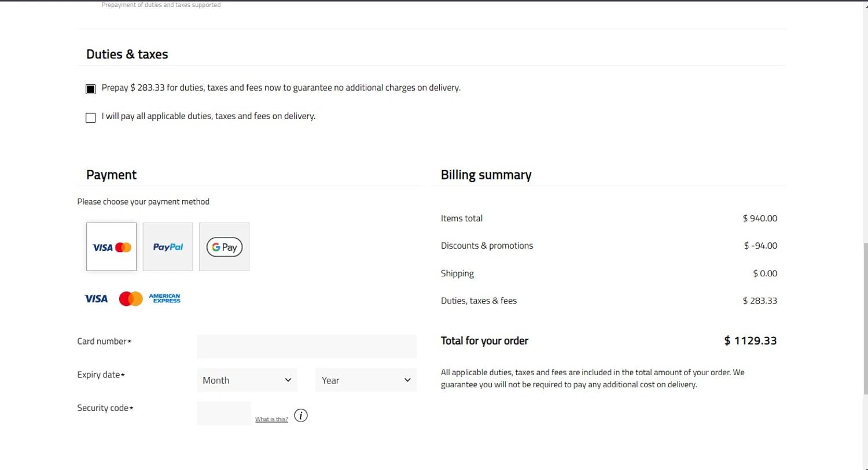Image resolution: width=868 pixels, height=470 pixels.
Task: Click the 'Duties & taxes' section heading
Action: (x=127, y=54)
